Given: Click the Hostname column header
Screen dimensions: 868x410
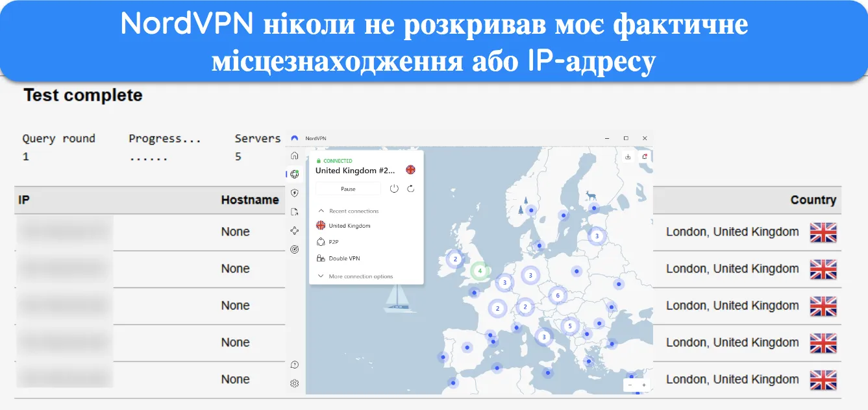Looking at the screenshot, I should tap(250, 200).
